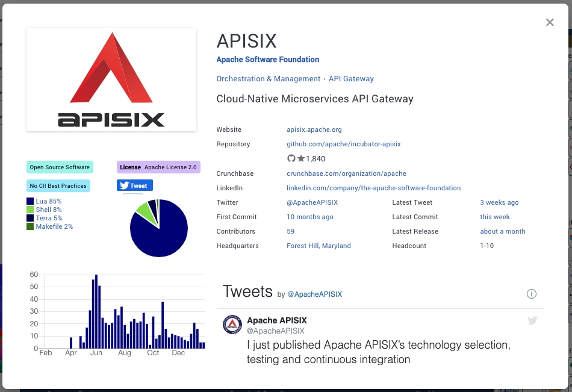
Task: Open the API Gateway category link
Action: point(351,79)
